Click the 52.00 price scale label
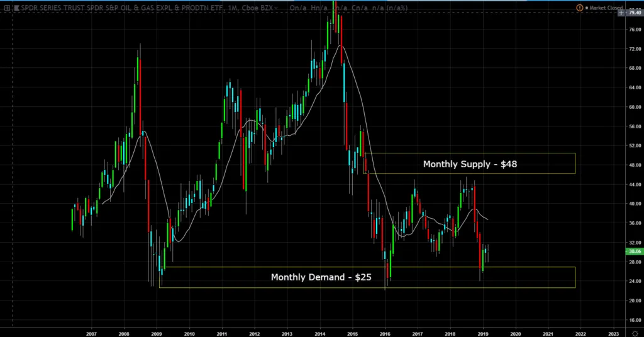644x337 pixels. point(635,146)
